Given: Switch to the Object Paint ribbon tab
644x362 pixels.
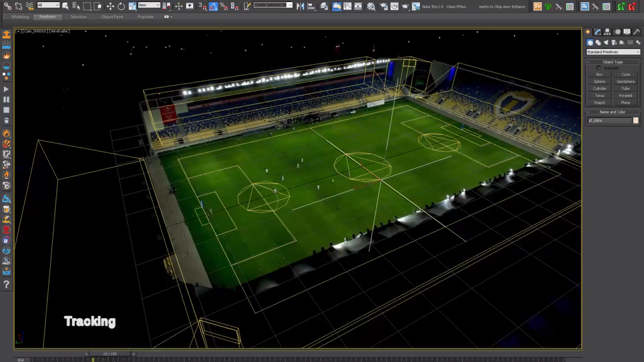Looking at the screenshot, I should 112,16.
